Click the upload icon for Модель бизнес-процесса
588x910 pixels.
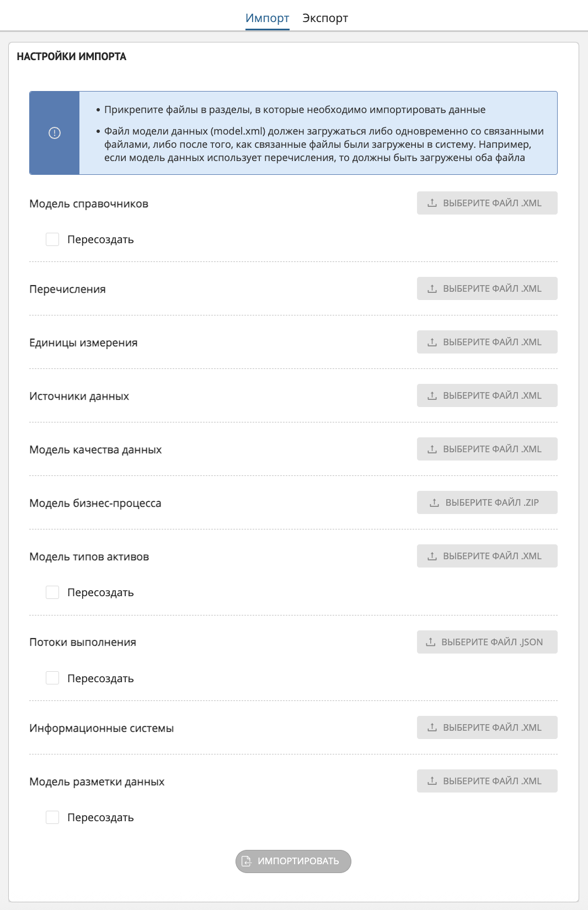(434, 502)
